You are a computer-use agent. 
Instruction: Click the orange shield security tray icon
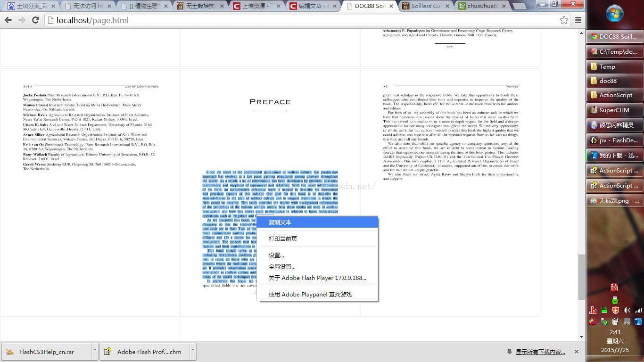615,310
